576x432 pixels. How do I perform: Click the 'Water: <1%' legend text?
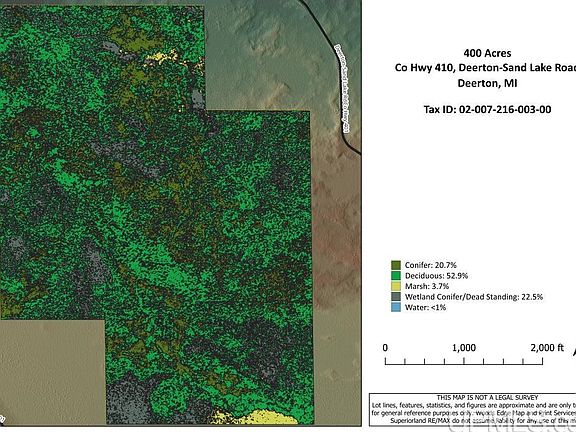[x=425, y=307]
